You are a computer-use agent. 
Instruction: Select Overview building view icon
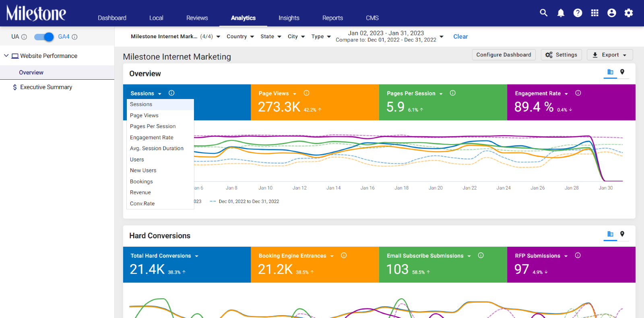610,72
